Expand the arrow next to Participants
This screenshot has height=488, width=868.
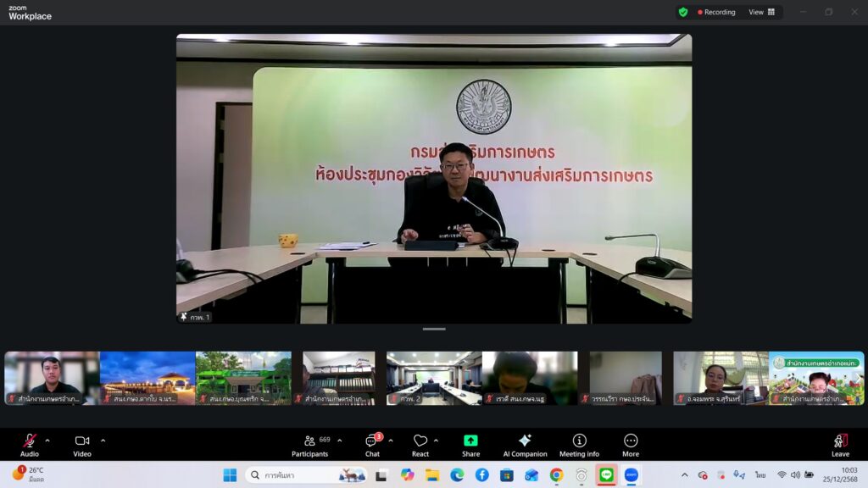pyautogui.click(x=340, y=441)
